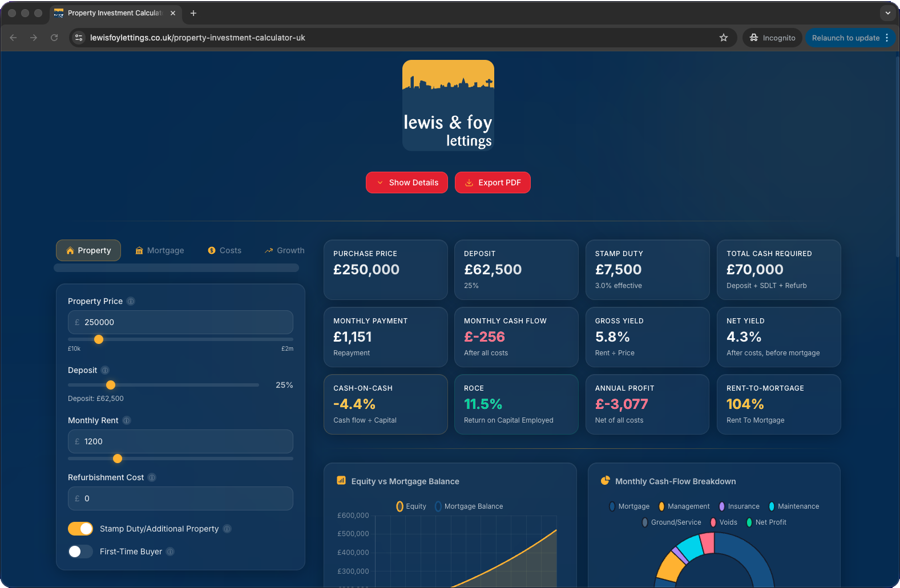Image resolution: width=900 pixels, height=588 pixels.
Task: Click the Stamp Duty £7,500 card
Action: click(x=648, y=270)
